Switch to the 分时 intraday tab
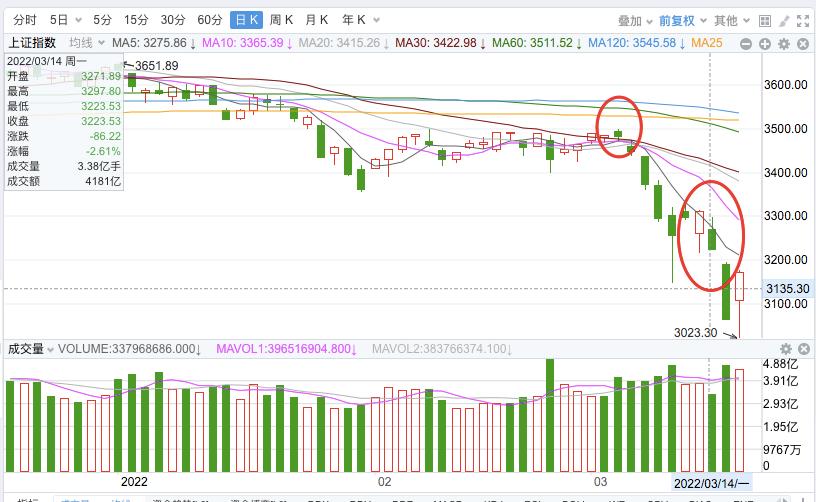816x502 pixels. [25, 20]
